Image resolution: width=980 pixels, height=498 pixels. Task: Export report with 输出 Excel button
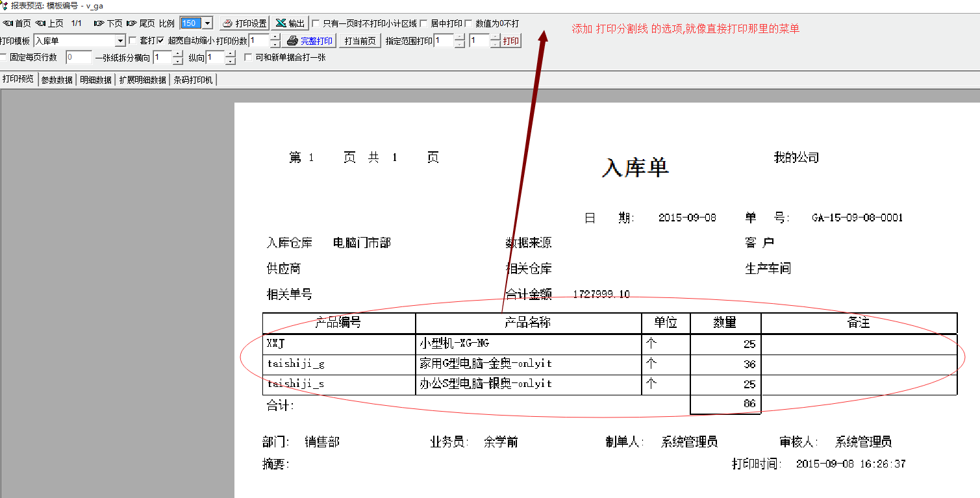click(290, 23)
